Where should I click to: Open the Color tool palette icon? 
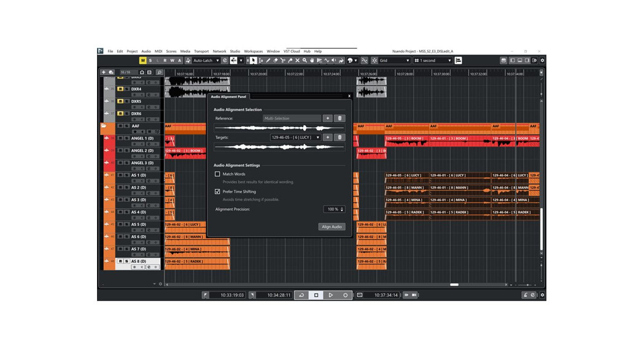pyautogui.click(x=350, y=60)
